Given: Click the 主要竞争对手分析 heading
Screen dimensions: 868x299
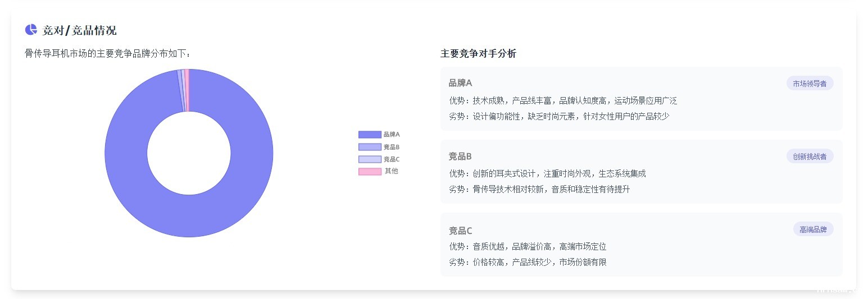Looking at the screenshot, I should (478, 54).
